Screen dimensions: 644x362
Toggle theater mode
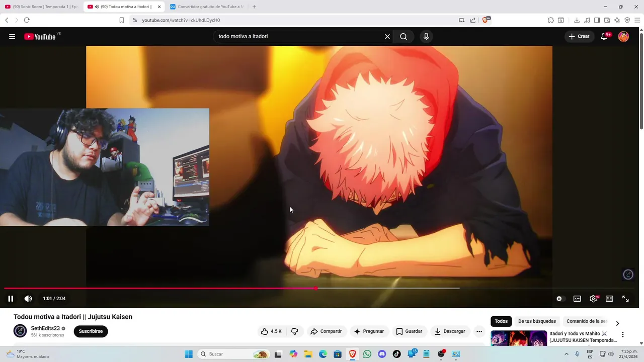[609, 299]
